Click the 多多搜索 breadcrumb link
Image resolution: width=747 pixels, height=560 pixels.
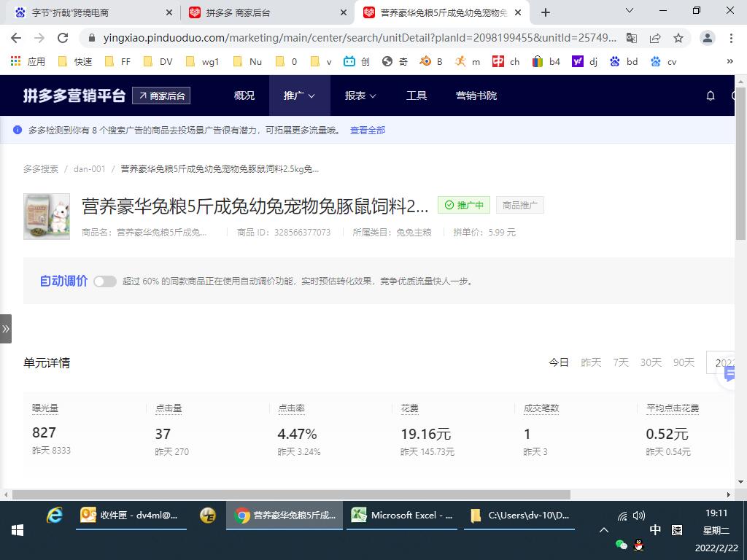click(x=41, y=169)
